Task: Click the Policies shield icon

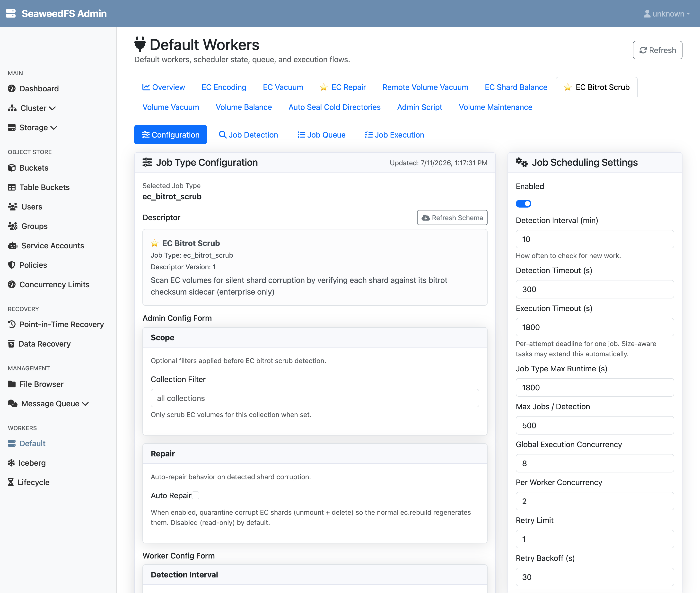Action: [12, 265]
